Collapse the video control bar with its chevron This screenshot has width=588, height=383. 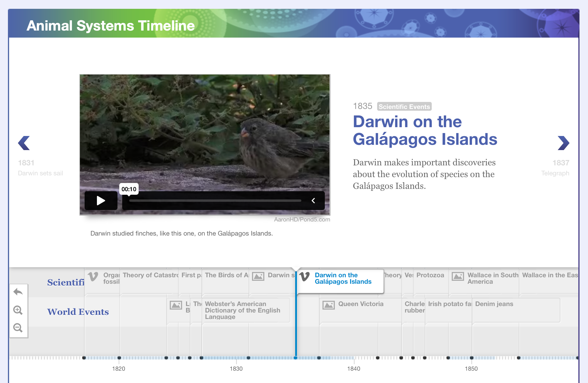point(313,201)
